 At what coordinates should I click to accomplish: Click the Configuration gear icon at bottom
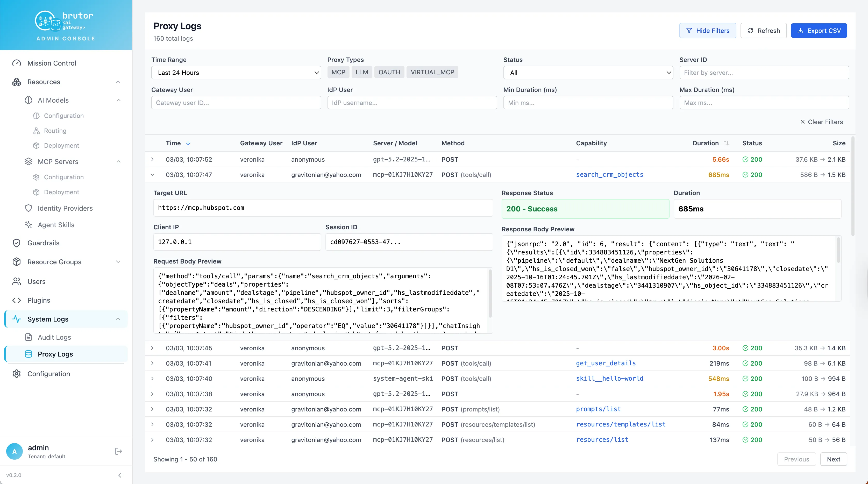[17, 374]
